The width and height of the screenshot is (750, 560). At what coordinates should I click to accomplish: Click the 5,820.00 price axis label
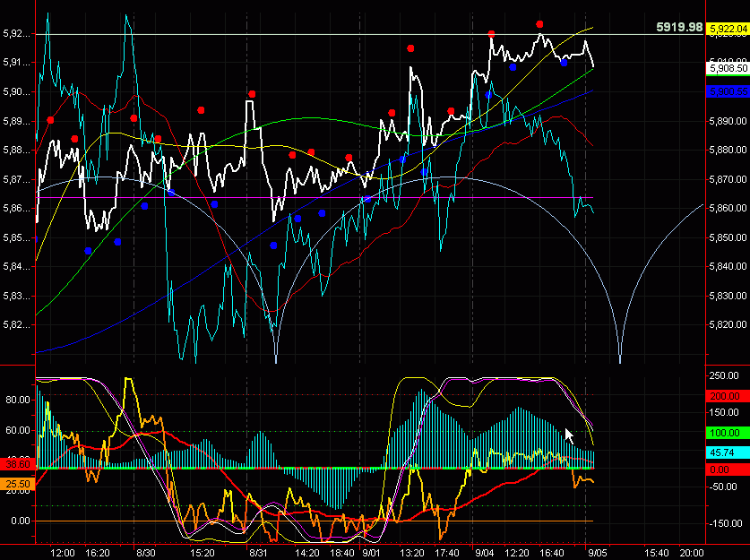(728, 324)
